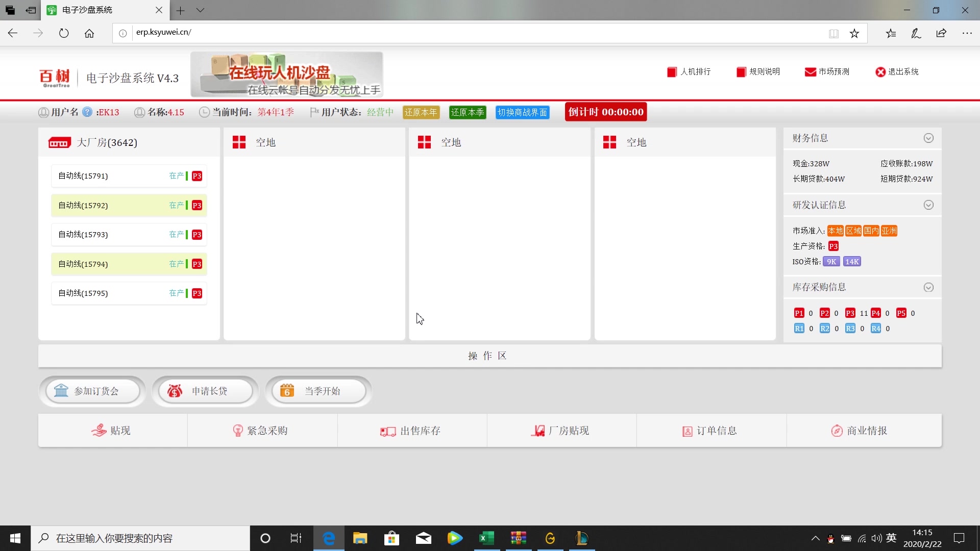
Task: Click P3 badge on line 15795
Action: coord(197,293)
